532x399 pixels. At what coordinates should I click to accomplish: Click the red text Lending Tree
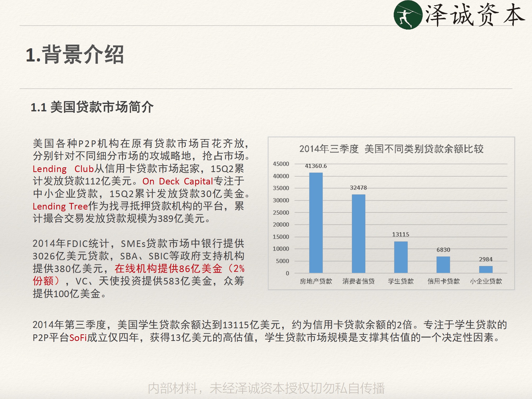point(60,206)
